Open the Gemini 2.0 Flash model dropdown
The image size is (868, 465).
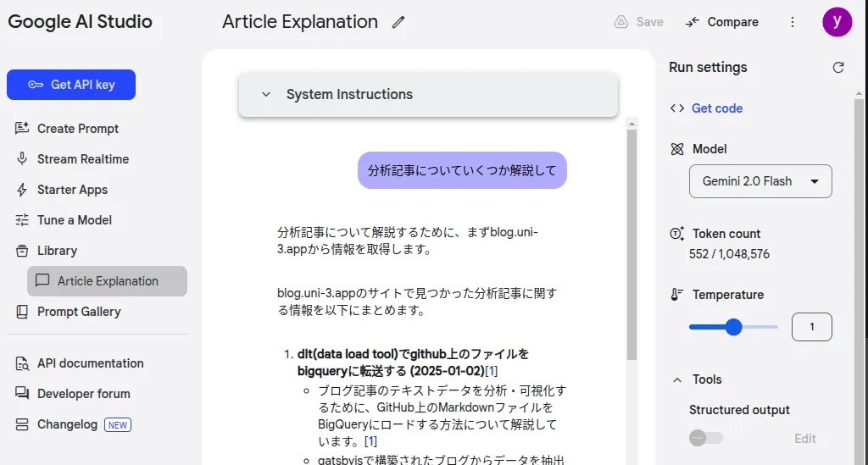(760, 181)
